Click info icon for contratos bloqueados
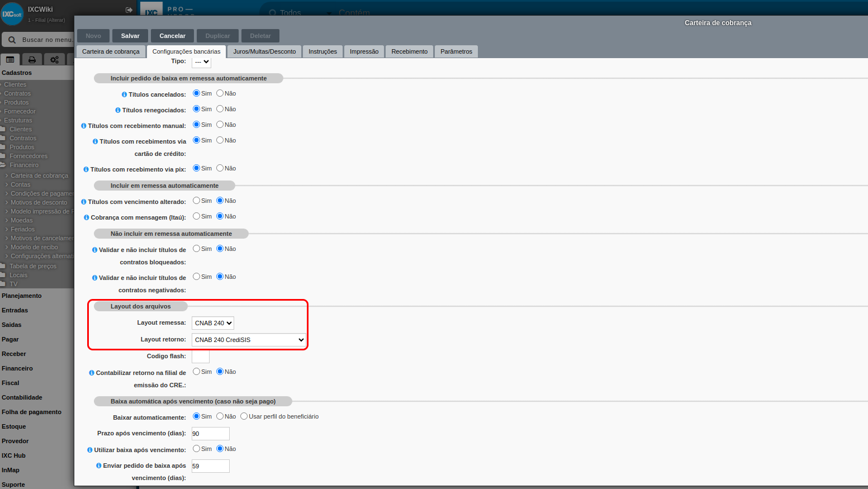Image resolution: width=868 pixels, height=489 pixels. coord(94,250)
